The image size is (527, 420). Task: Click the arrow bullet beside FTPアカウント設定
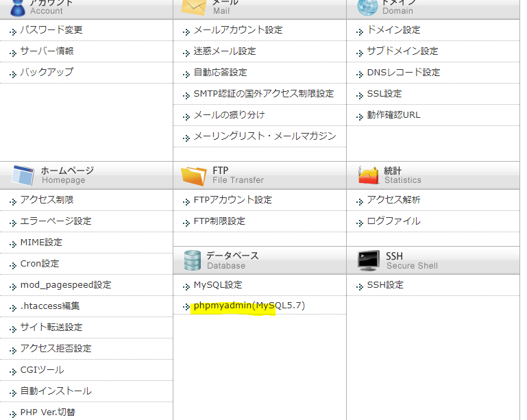tap(186, 202)
